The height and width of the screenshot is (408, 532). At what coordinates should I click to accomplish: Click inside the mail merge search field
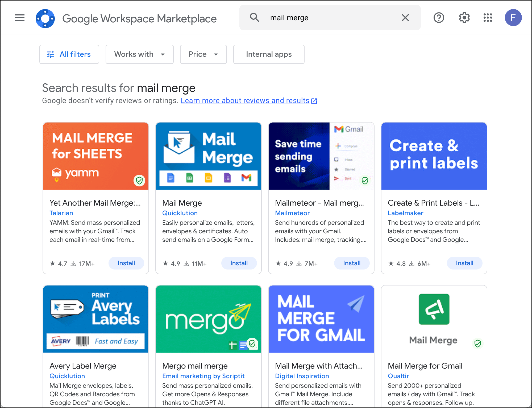330,18
